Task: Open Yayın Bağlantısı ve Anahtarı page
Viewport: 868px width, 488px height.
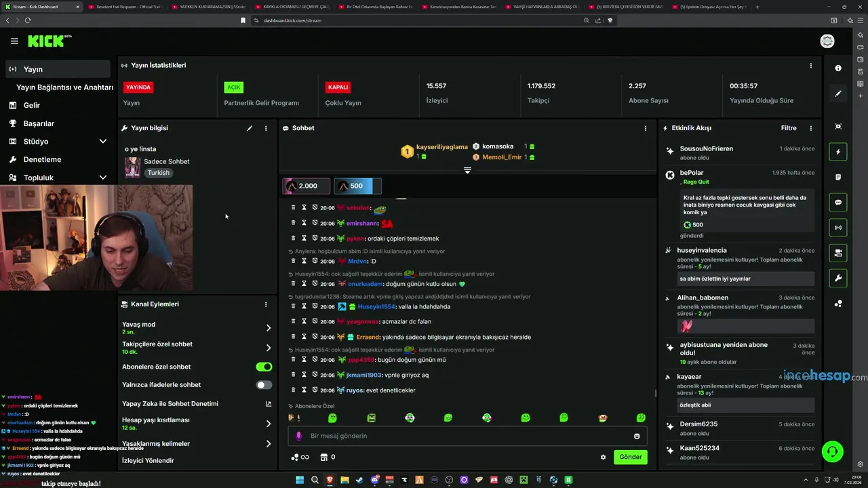Action: coord(64,87)
